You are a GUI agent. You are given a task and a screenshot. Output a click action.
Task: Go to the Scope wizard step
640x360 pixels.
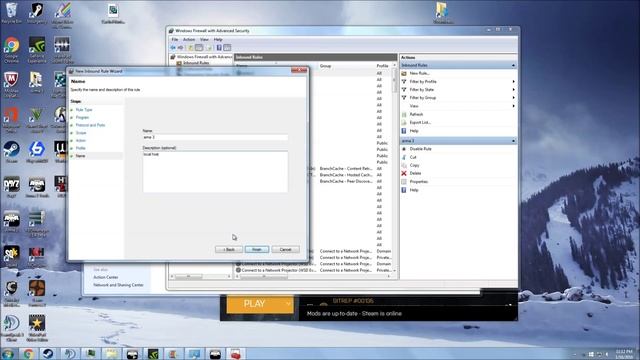pos(81,133)
